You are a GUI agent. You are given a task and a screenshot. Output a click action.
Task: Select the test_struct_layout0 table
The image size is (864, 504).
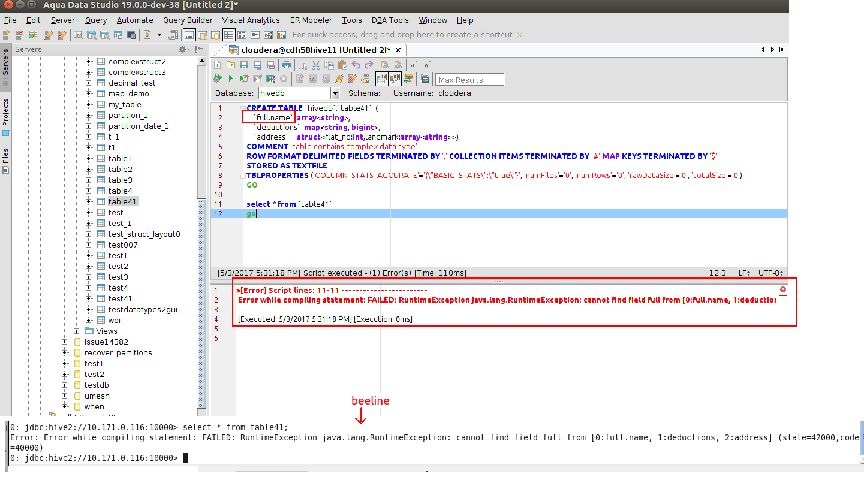click(x=144, y=234)
